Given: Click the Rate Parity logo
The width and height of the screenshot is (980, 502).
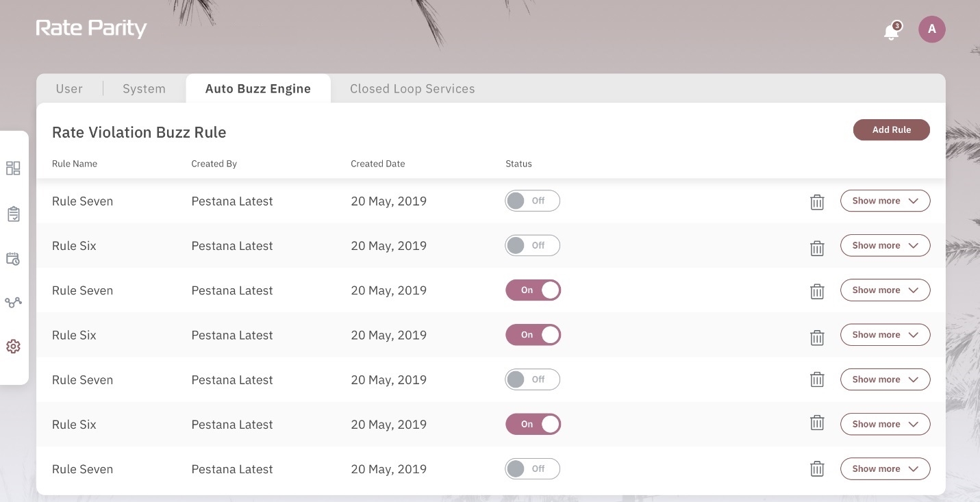Looking at the screenshot, I should click(91, 29).
